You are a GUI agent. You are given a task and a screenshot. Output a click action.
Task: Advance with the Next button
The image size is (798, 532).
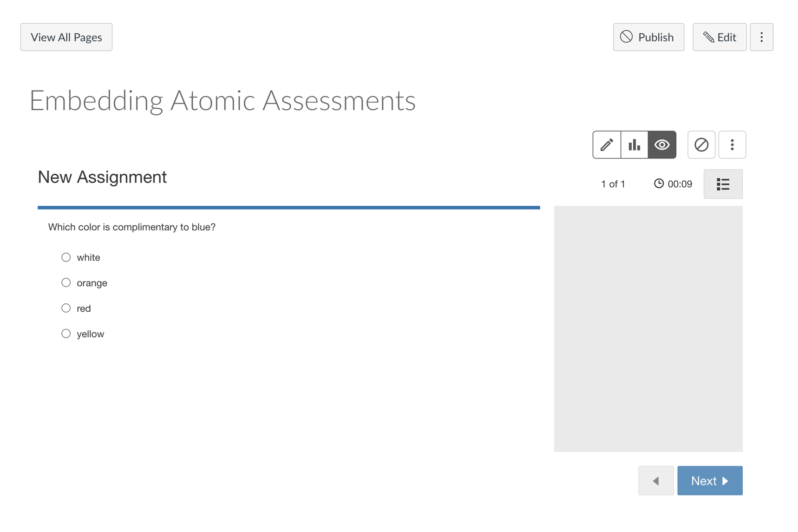pyautogui.click(x=710, y=480)
